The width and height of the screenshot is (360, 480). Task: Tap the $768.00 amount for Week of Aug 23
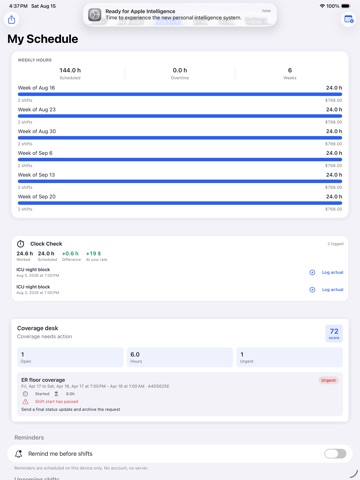334,122
